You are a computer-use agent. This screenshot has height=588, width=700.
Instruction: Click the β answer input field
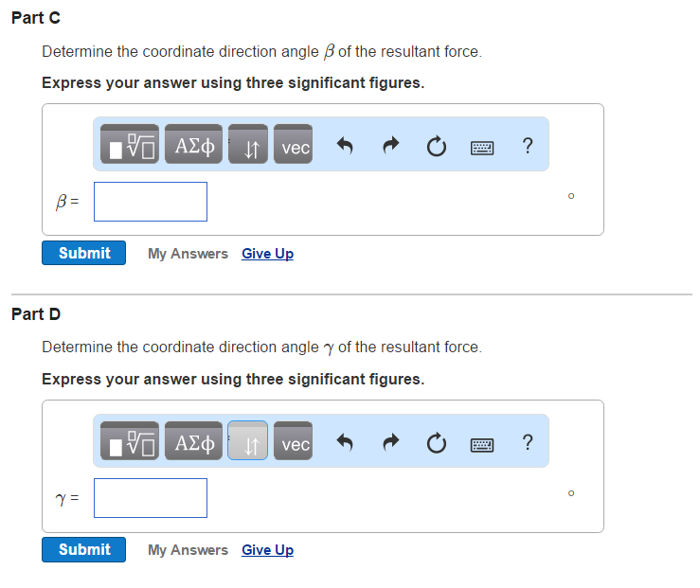pyautogui.click(x=151, y=202)
